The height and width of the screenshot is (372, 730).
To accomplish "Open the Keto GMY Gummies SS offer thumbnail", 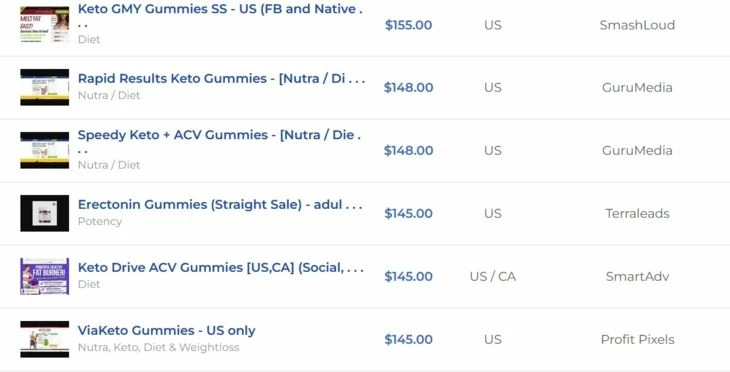I will (x=45, y=25).
